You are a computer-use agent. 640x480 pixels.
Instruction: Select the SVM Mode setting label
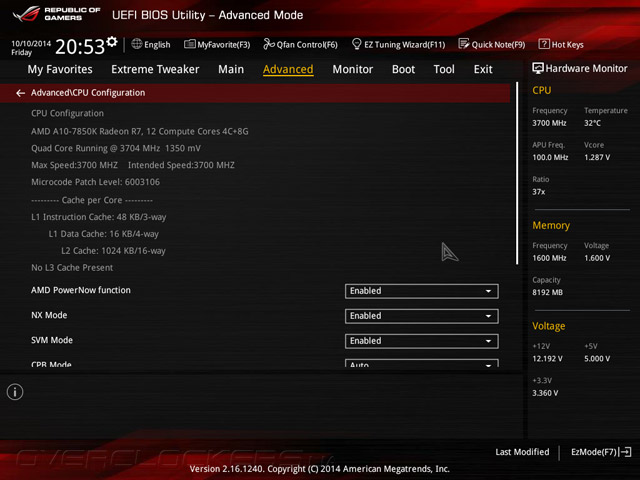[52, 340]
